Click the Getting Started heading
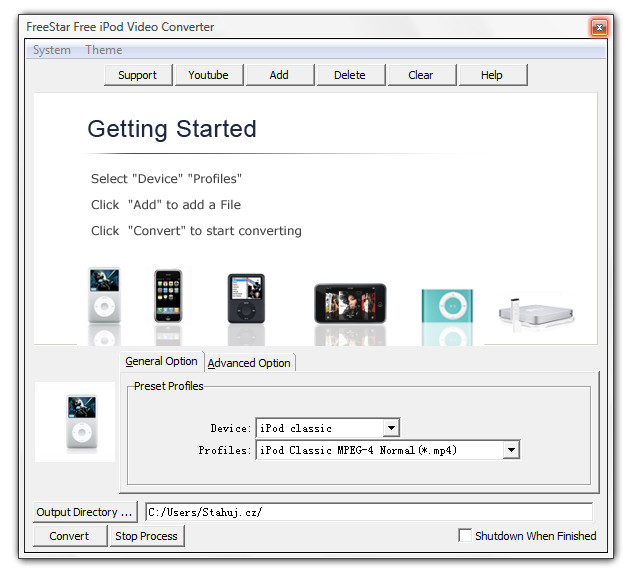Screen dimensions: 634x585 pos(172,129)
